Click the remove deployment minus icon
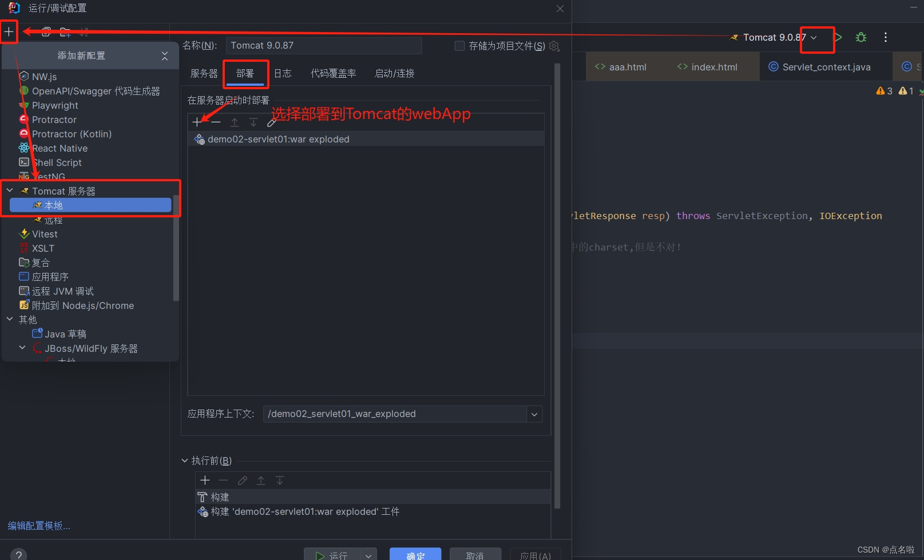 pyautogui.click(x=216, y=122)
